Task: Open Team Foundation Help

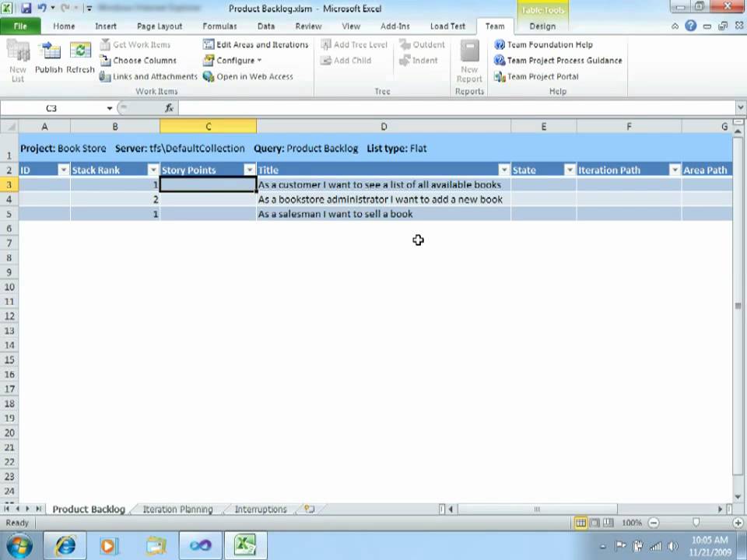Action: 544,45
